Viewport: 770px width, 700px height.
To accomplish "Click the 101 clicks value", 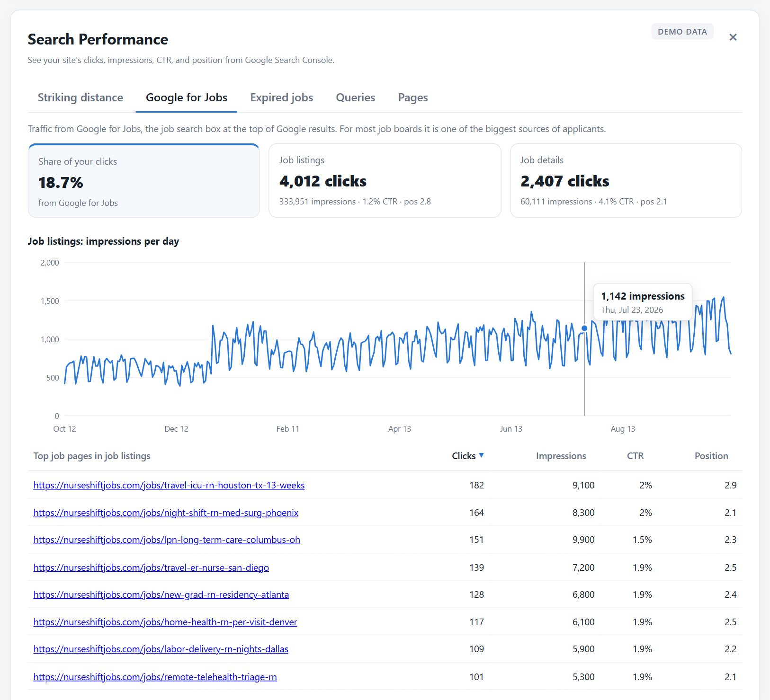I will pos(476,677).
